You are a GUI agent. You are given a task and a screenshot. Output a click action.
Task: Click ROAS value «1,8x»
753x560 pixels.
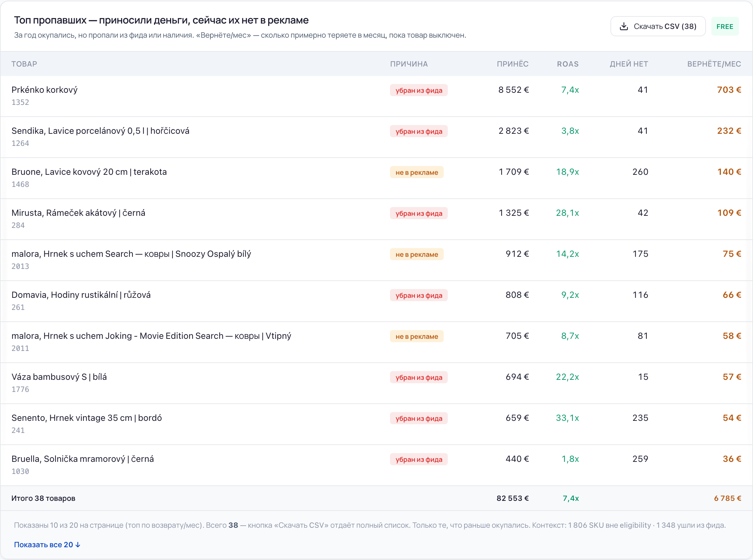[x=570, y=459]
